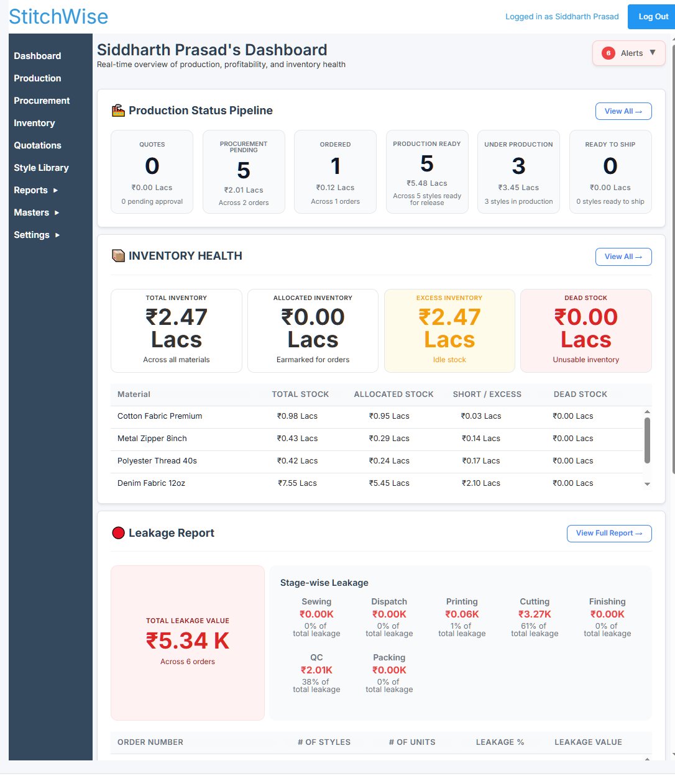This screenshot has height=784, width=675.
Task: Click the QC stage leakage ₹2.01K
Action: click(x=316, y=670)
